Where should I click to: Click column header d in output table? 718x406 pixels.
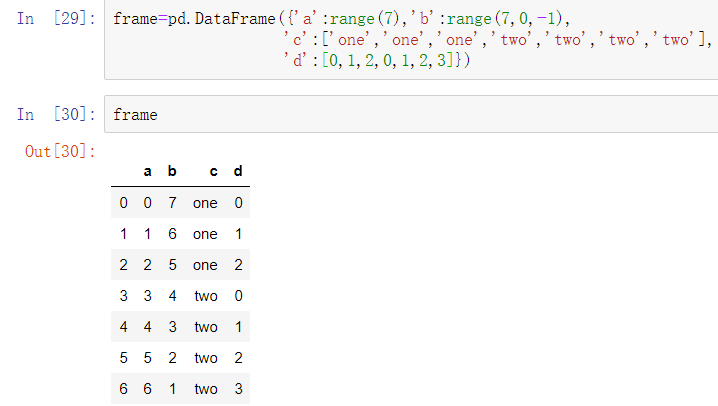coord(238,171)
